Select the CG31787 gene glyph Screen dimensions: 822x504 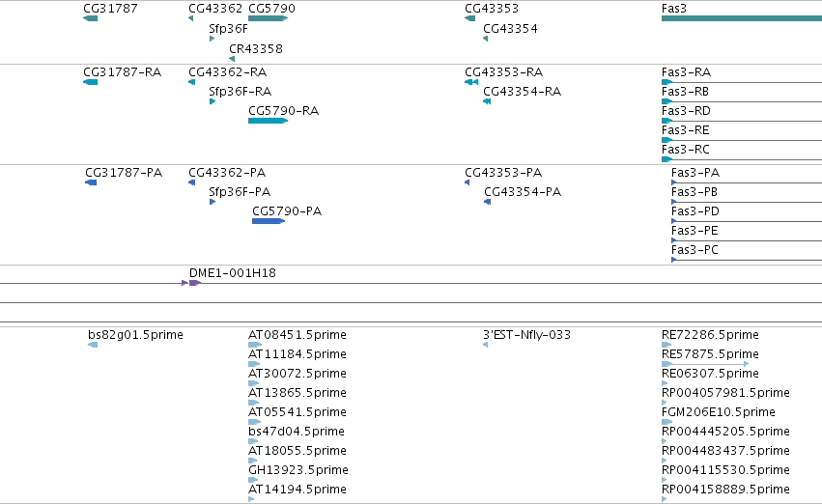click(90, 18)
